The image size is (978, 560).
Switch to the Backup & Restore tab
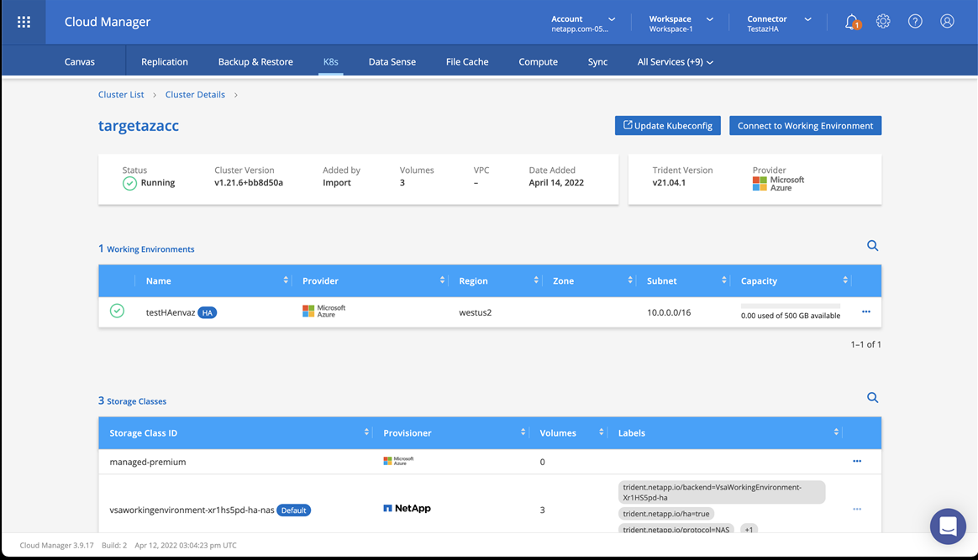pos(255,62)
